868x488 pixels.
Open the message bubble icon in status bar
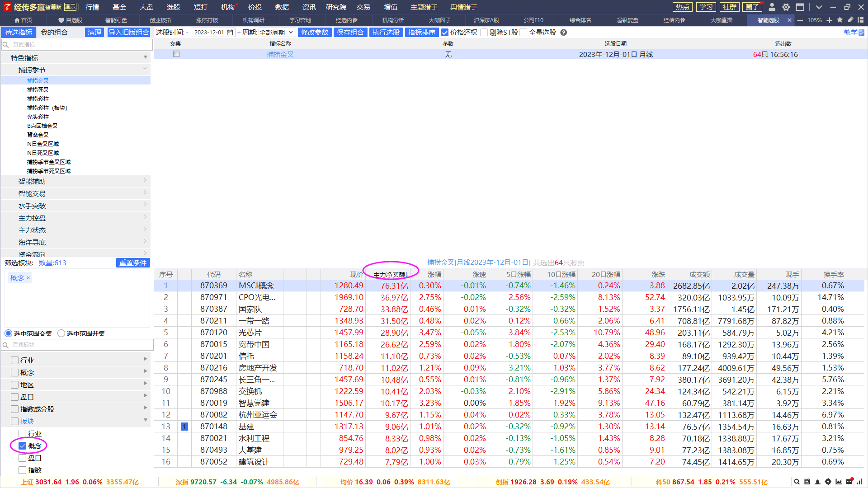click(x=849, y=482)
